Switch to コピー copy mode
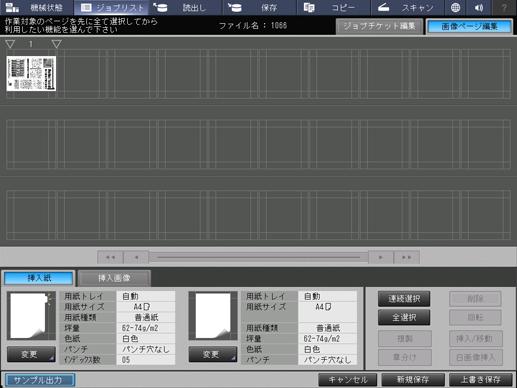 tap(333, 7)
